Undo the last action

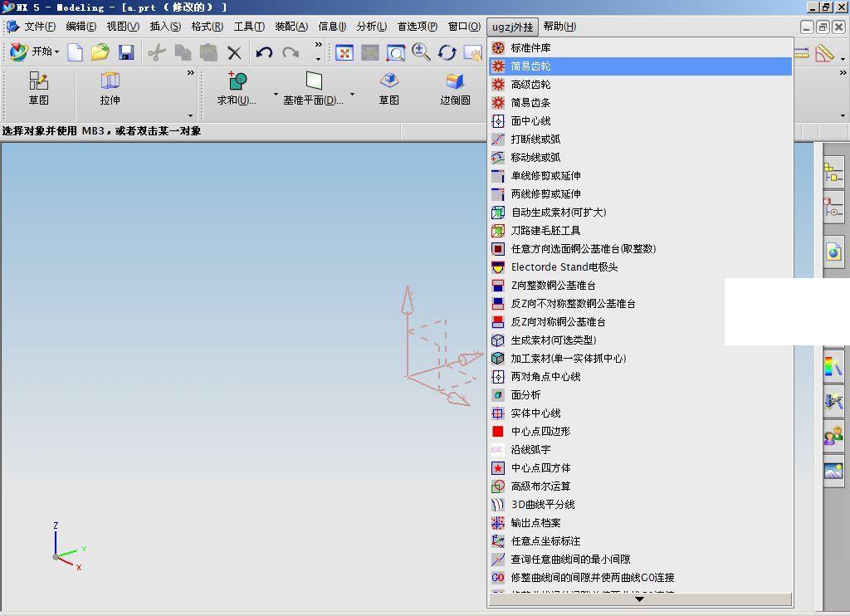point(264,52)
